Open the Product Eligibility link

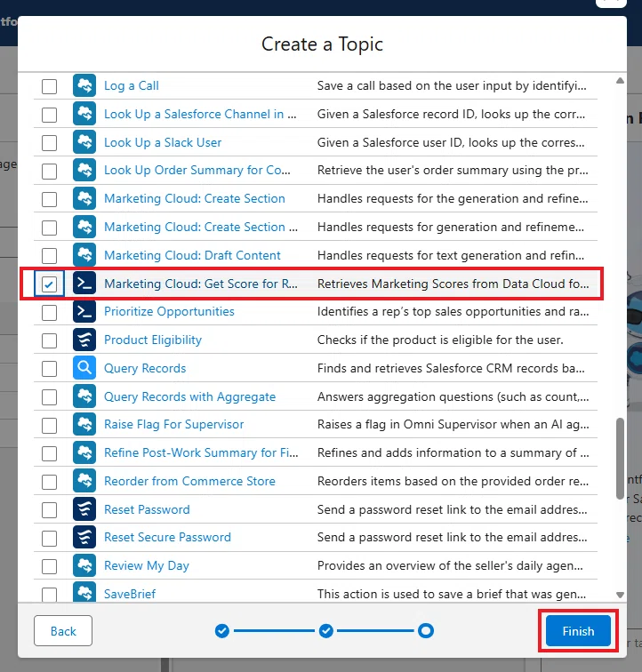[153, 340]
